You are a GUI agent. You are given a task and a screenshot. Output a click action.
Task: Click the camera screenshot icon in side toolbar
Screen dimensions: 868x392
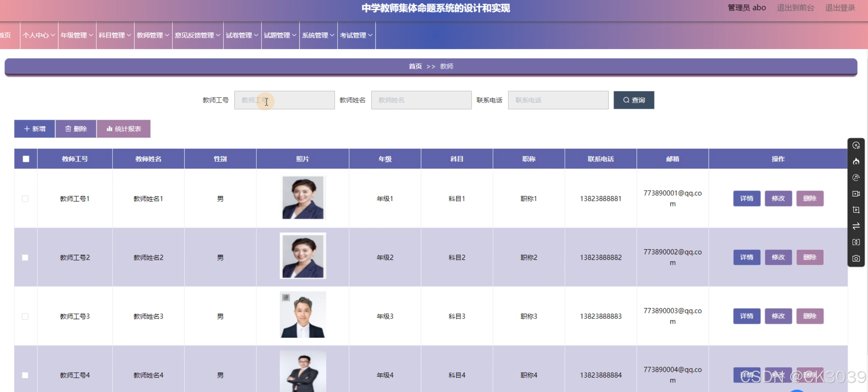tap(856, 258)
